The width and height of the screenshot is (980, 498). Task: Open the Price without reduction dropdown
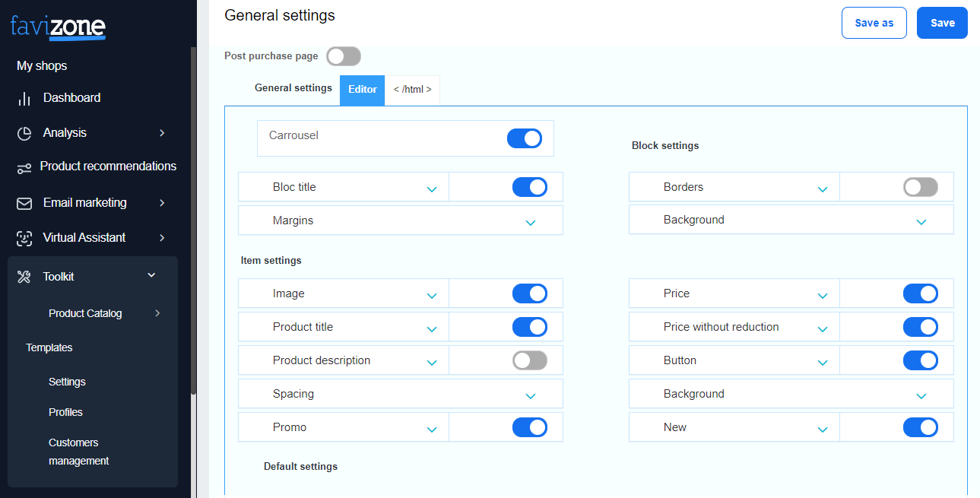pyautogui.click(x=823, y=328)
